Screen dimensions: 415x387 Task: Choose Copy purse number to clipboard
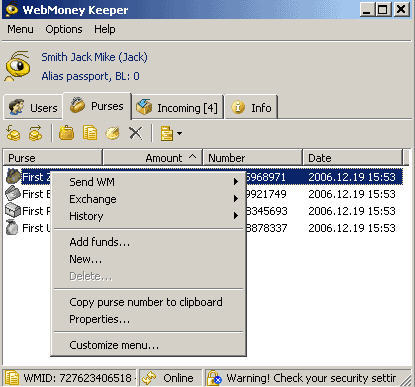(148, 302)
